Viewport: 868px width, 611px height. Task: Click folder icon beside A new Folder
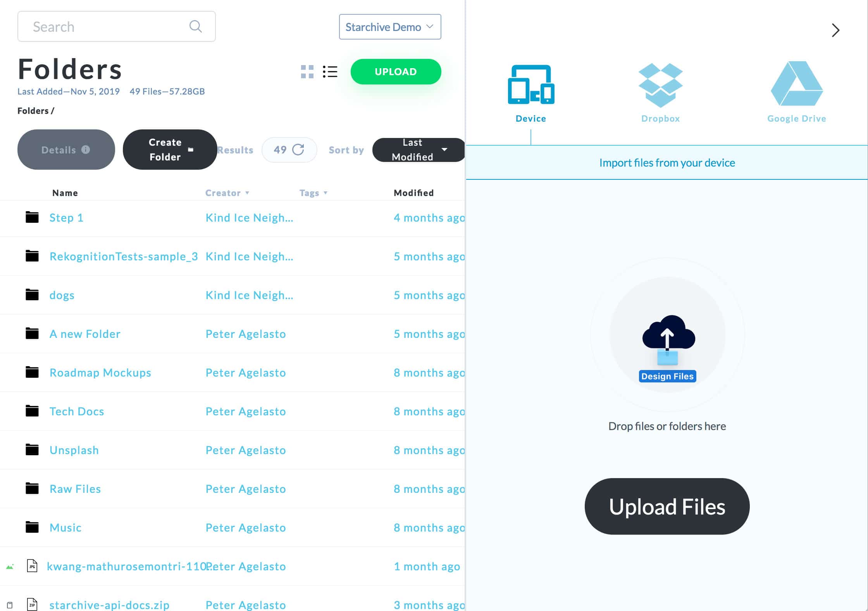point(32,333)
